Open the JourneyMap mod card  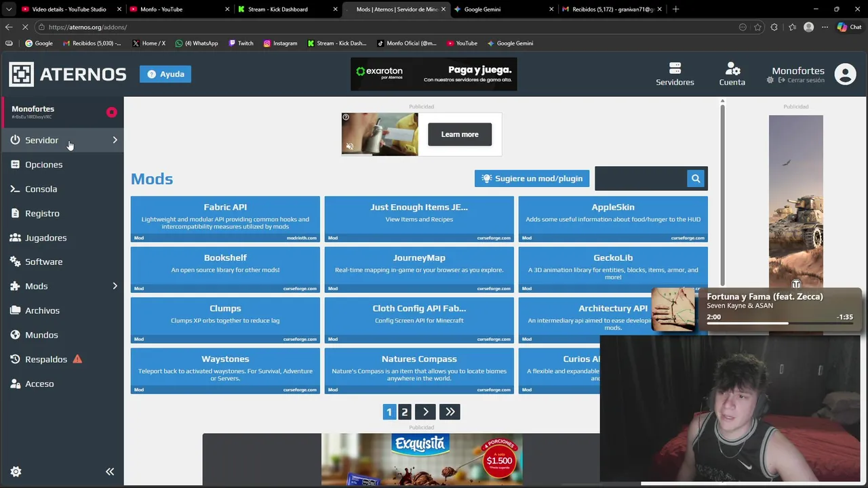(419, 270)
